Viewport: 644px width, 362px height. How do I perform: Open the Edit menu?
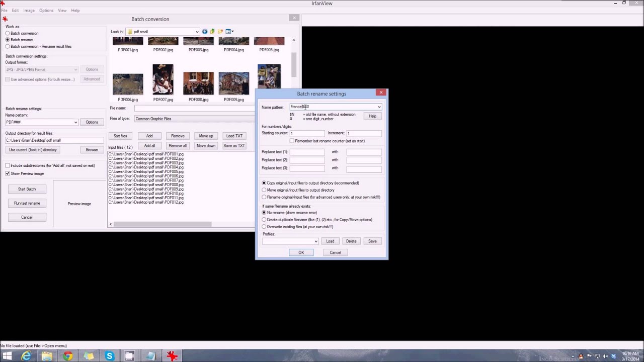(x=16, y=11)
